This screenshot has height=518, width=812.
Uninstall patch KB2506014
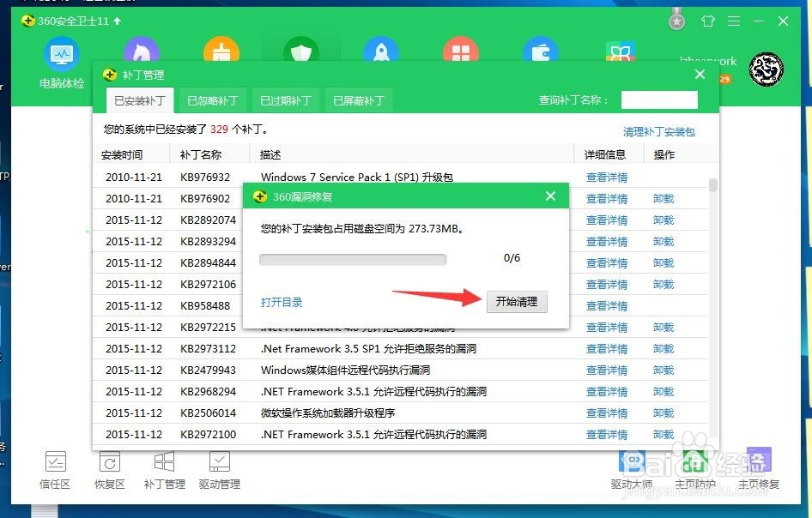pyautogui.click(x=664, y=413)
